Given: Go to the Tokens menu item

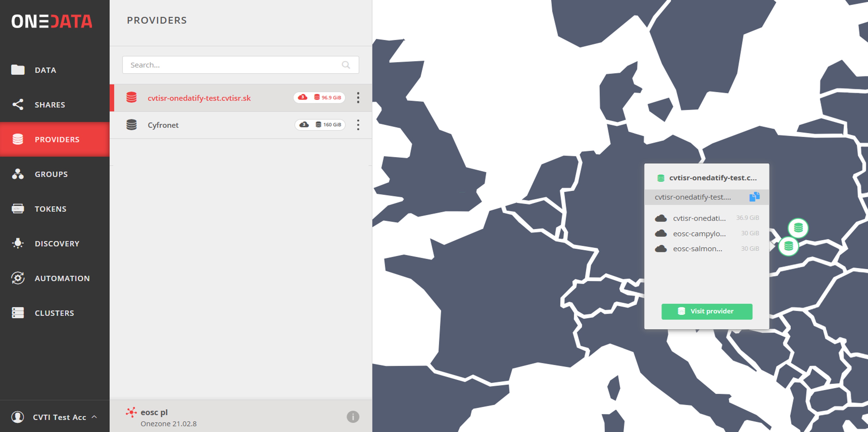Looking at the screenshot, I should (51, 209).
